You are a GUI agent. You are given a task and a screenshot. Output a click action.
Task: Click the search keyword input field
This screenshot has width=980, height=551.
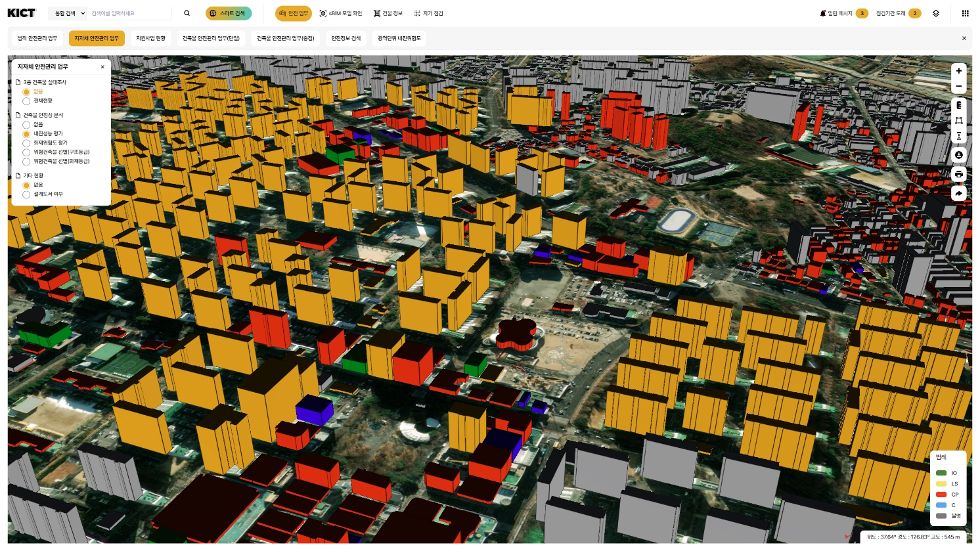(130, 13)
